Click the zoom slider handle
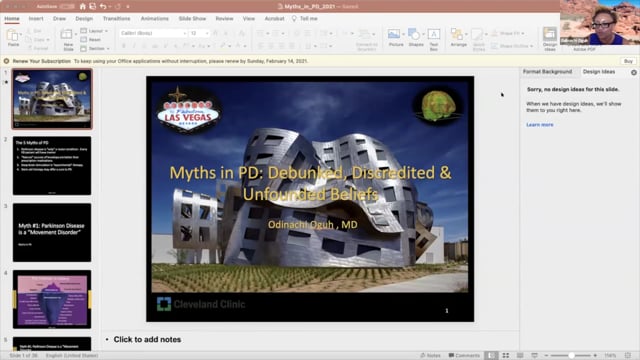This screenshot has height=360, width=640. (x=571, y=356)
